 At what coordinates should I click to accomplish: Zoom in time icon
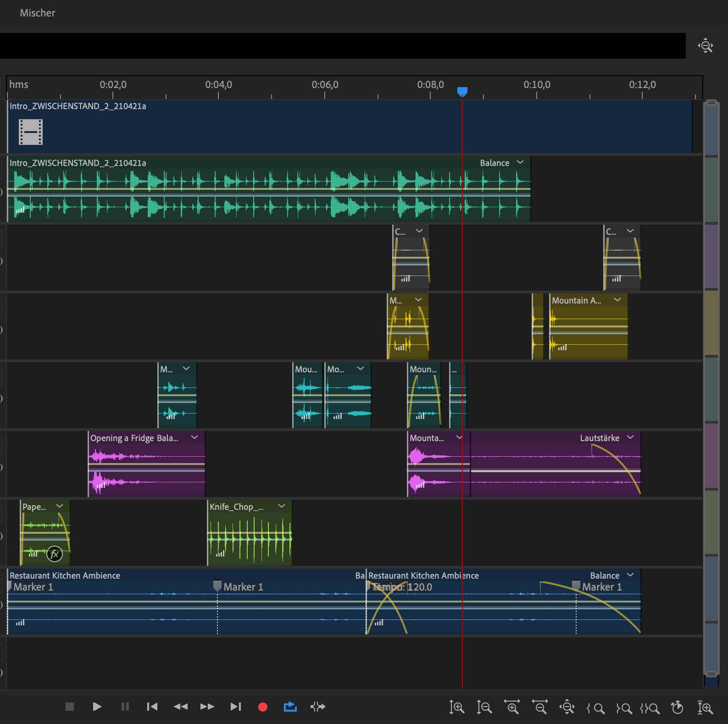pyautogui.click(x=512, y=707)
